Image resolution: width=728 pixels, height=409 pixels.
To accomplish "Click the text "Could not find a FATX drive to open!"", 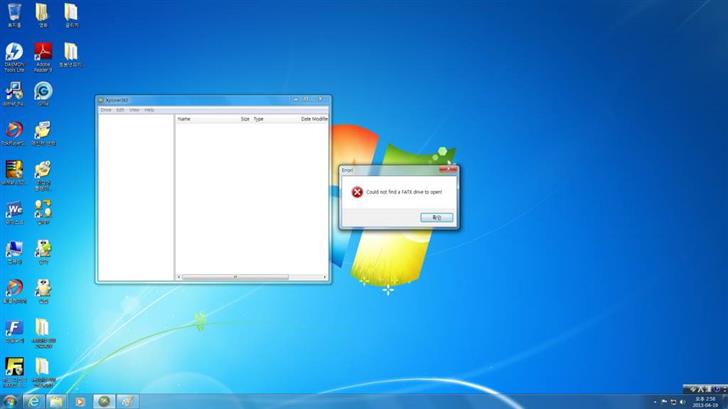I will (404, 192).
